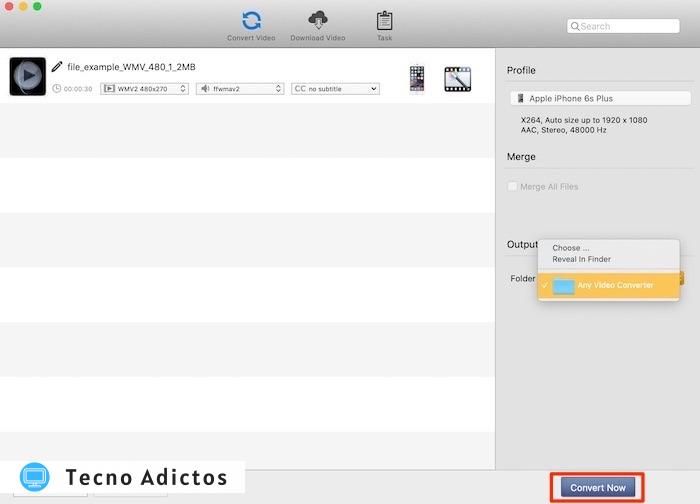
Task: Expand the ffwmav2 audio track dropdown
Action: click(240, 89)
